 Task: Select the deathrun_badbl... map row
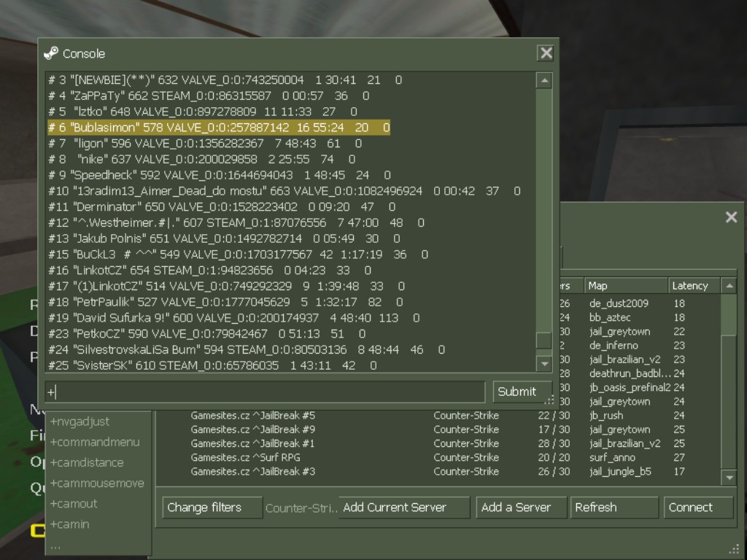(x=639, y=373)
